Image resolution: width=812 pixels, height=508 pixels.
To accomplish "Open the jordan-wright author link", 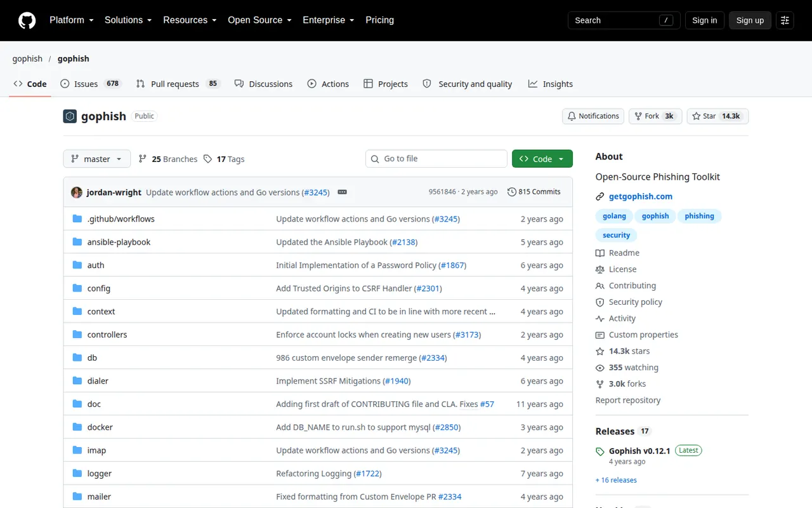I will (114, 192).
